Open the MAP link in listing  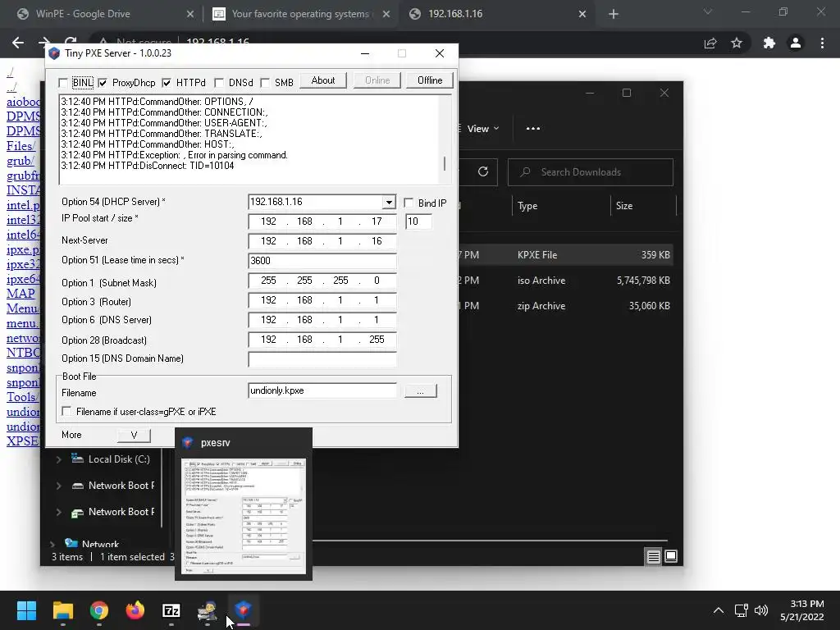[x=21, y=294]
